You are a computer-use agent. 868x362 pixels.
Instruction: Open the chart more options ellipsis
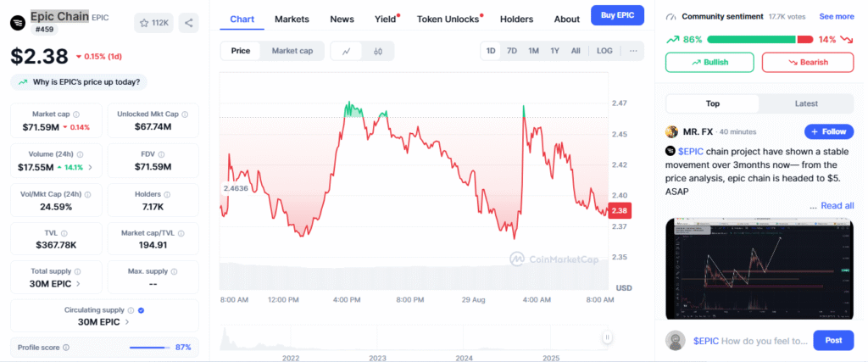coord(633,51)
